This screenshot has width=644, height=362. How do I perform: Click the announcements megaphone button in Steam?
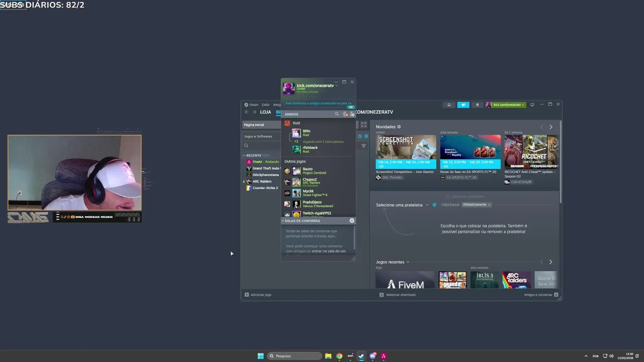click(463, 105)
